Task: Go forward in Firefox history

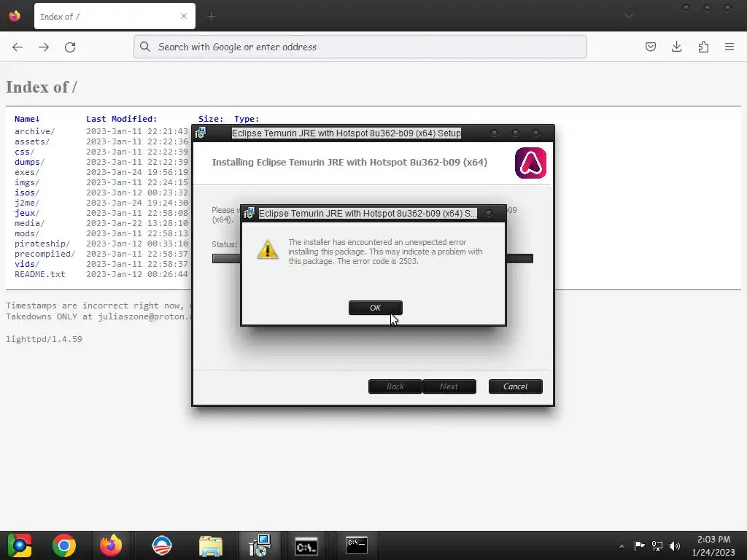Action: pyautogui.click(x=44, y=47)
